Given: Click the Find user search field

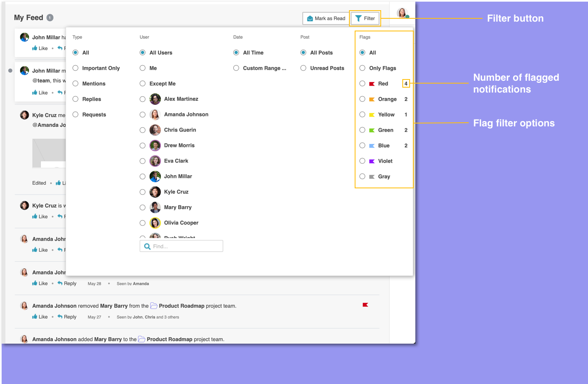Looking at the screenshot, I should (x=186, y=246).
